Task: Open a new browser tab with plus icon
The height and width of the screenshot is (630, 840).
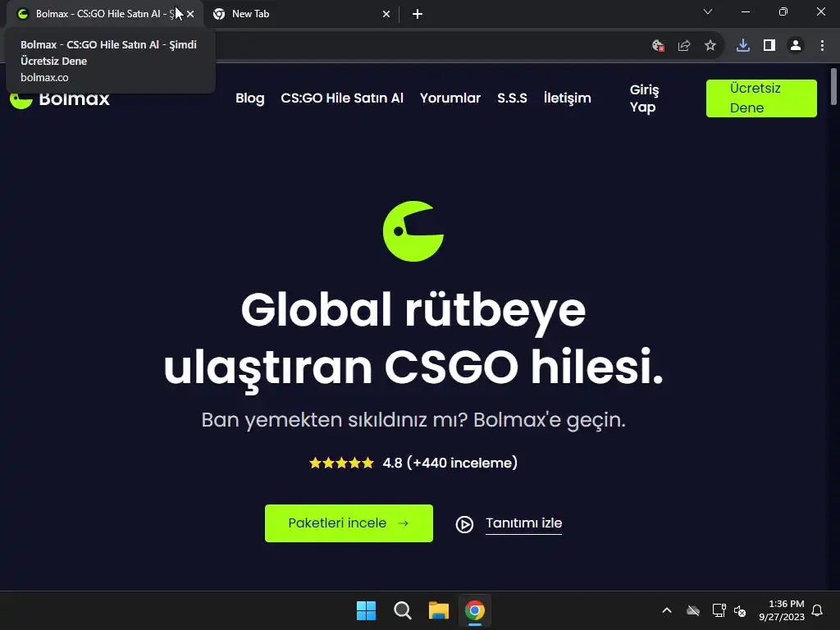Action: (418, 14)
